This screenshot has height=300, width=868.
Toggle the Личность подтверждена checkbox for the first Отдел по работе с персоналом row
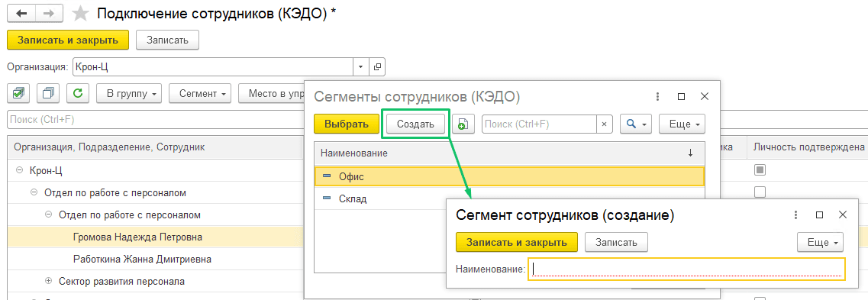tap(760, 192)
